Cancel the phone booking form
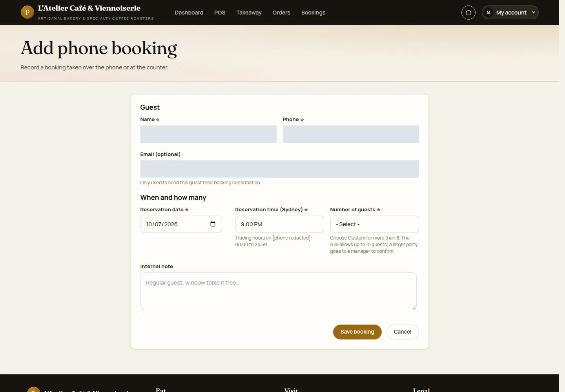The height and width of the screenshot is (392, 565). (403, 332)
